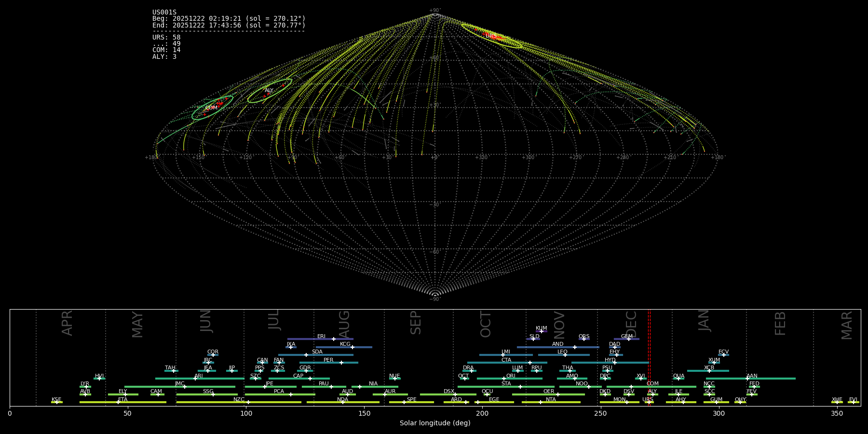This screenshot has width=868, height=434.
Task: Click the PER shower activity bar
Action: click(x=328, y=363)
